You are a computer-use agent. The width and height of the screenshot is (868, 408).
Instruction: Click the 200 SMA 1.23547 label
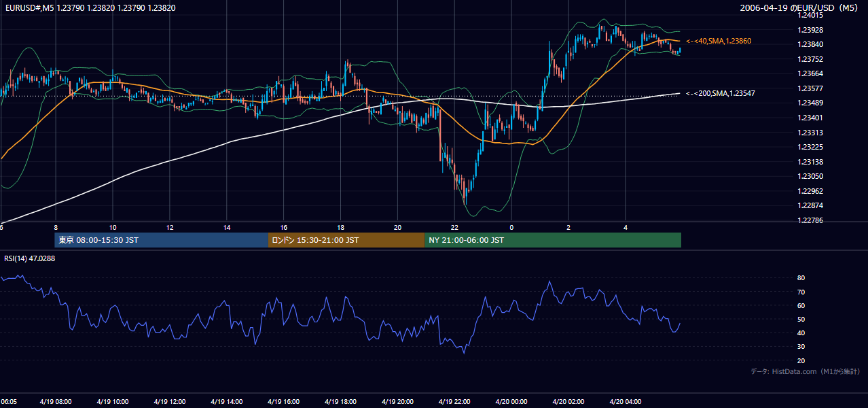click(720, 93)
